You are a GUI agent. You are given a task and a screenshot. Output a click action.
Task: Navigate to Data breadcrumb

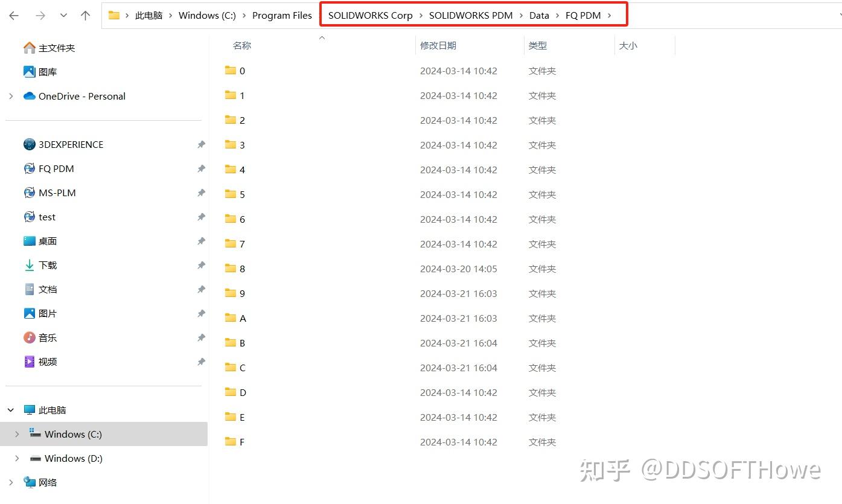(540, 16)
